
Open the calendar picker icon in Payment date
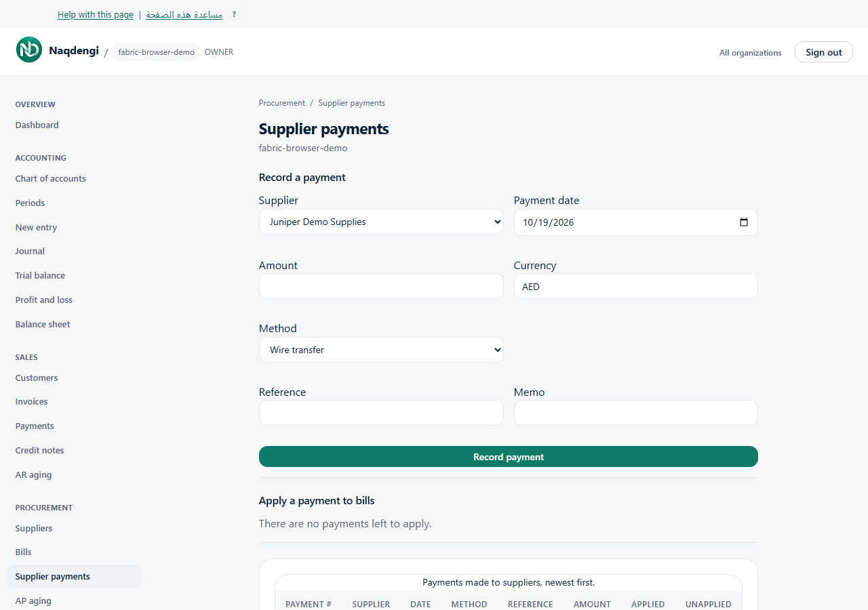(744, 222)
